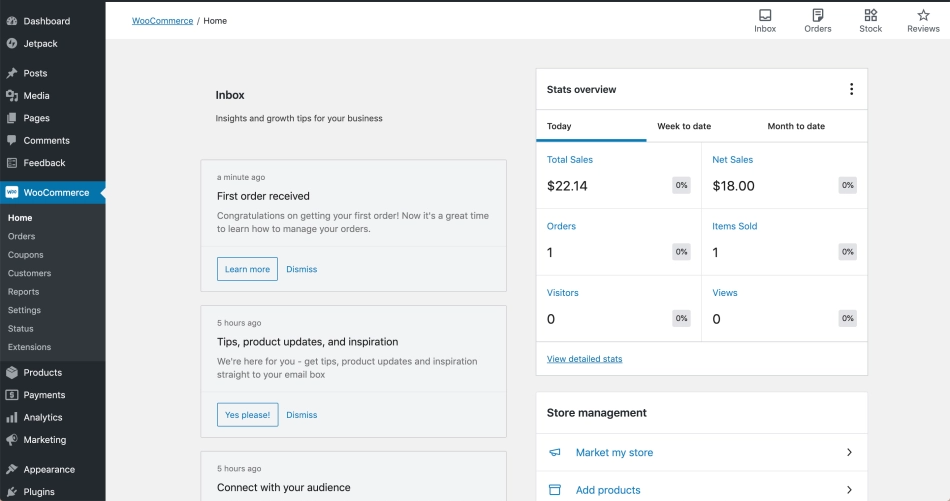Click the Stats overview heading
Image resolution: width=950 pixels, height=501 pixels.
581,90
